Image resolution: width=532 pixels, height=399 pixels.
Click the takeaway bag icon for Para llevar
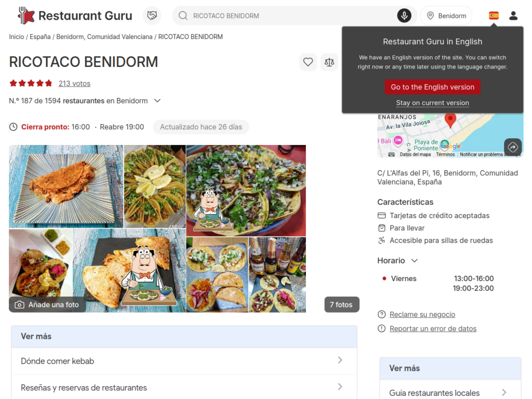[x=382, y=228]
